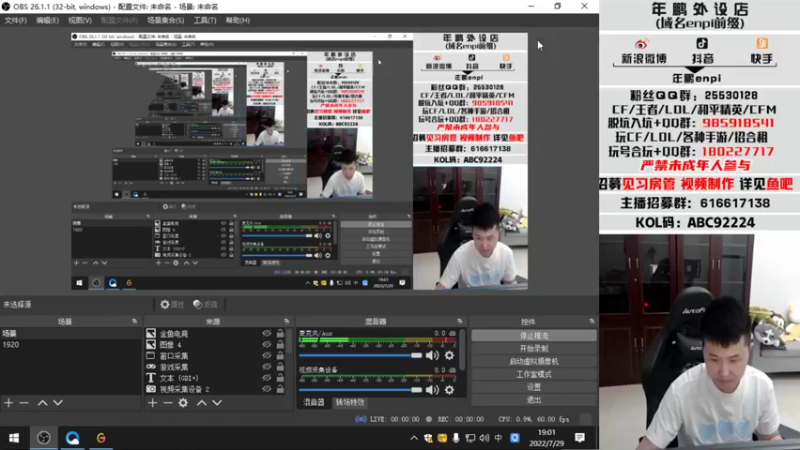Open the 编辑(E) menu
Viewport: 800px width, 450px height.
pyautogui.click(x=47, y=20)
